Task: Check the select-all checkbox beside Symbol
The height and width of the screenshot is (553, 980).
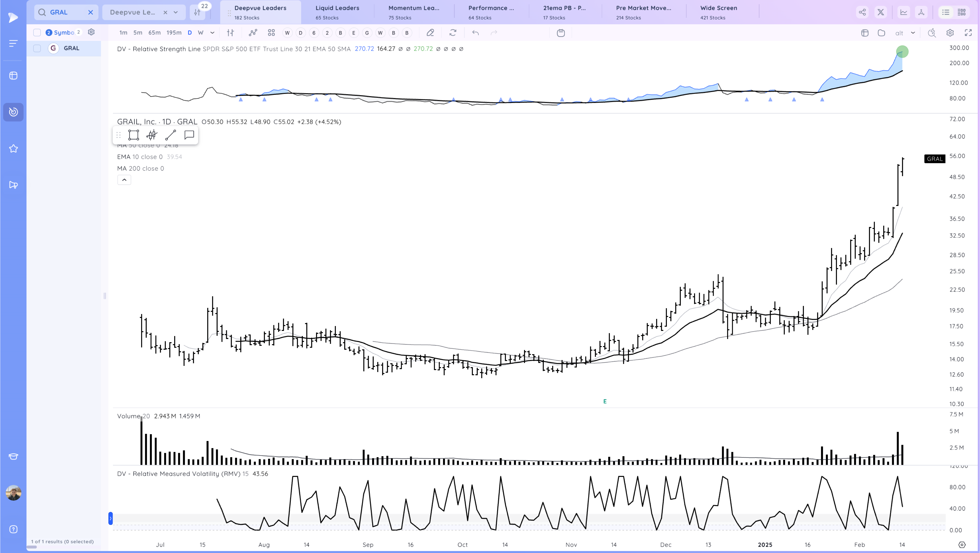Action: coord(37,32)
